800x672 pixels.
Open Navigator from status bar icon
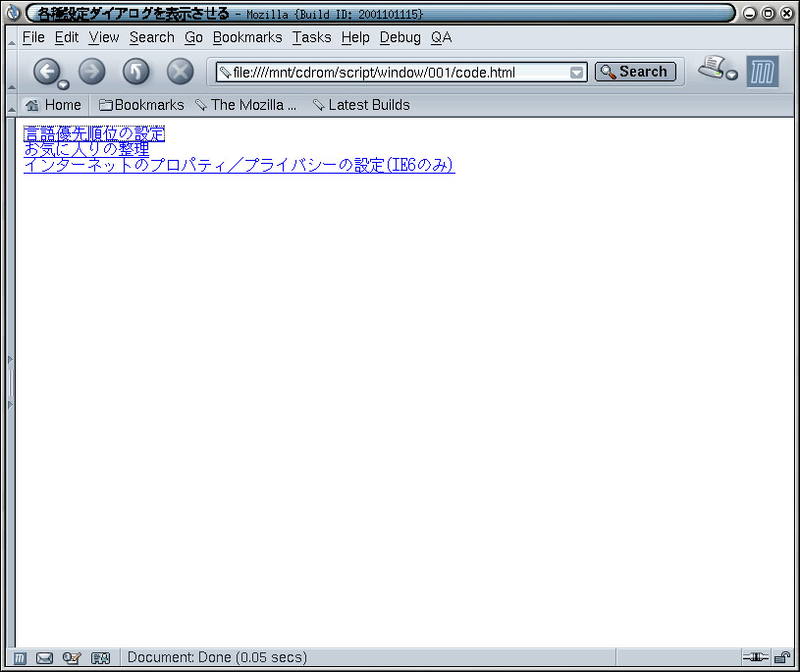21,657
